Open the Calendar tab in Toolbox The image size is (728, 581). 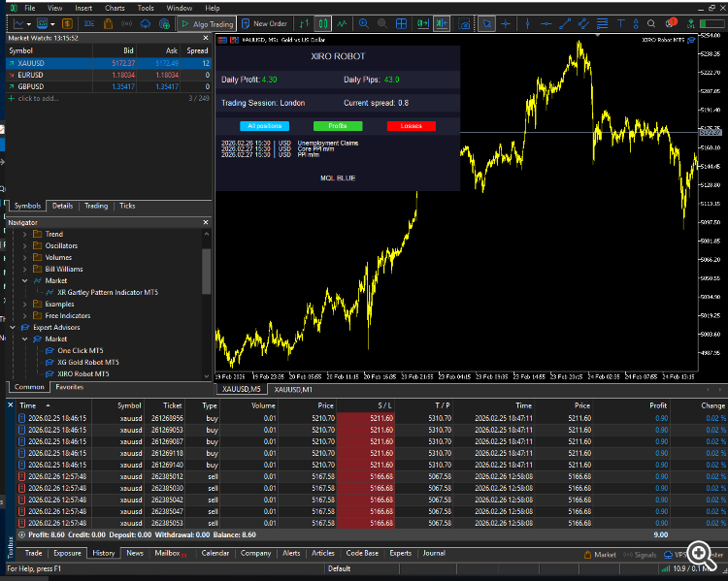215,553
